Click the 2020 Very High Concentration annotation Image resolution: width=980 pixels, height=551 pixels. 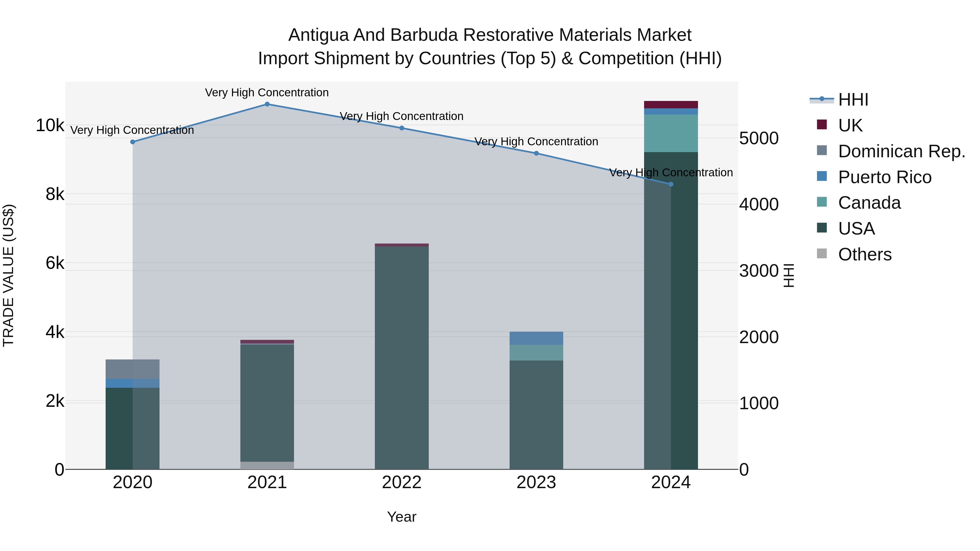click(x=132, y=130)
